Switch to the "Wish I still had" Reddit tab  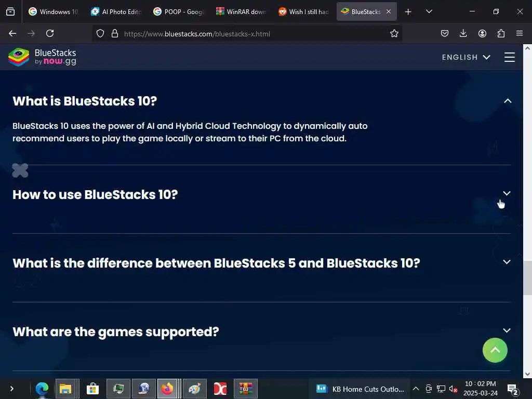tap(304, 11)
